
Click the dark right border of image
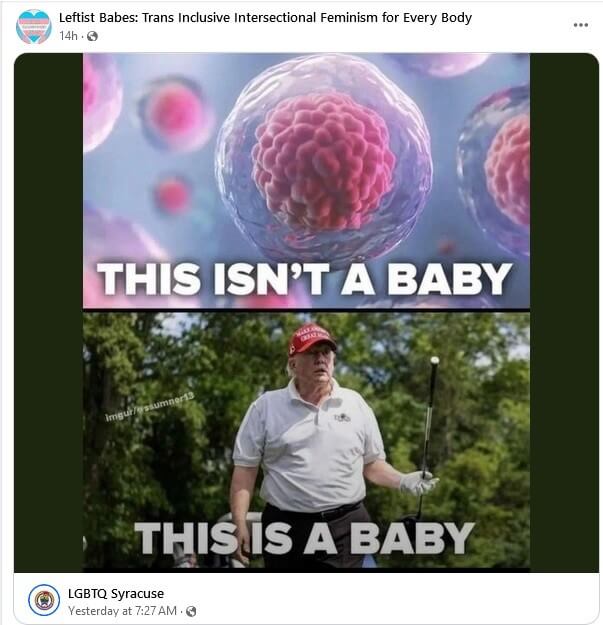coord(564,312)
